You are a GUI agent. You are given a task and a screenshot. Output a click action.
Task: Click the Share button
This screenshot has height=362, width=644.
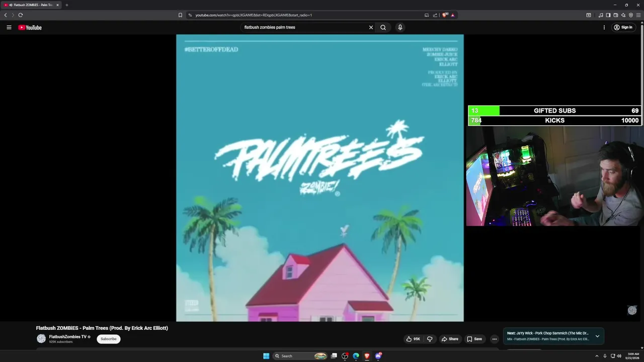[x=450, y=339]
